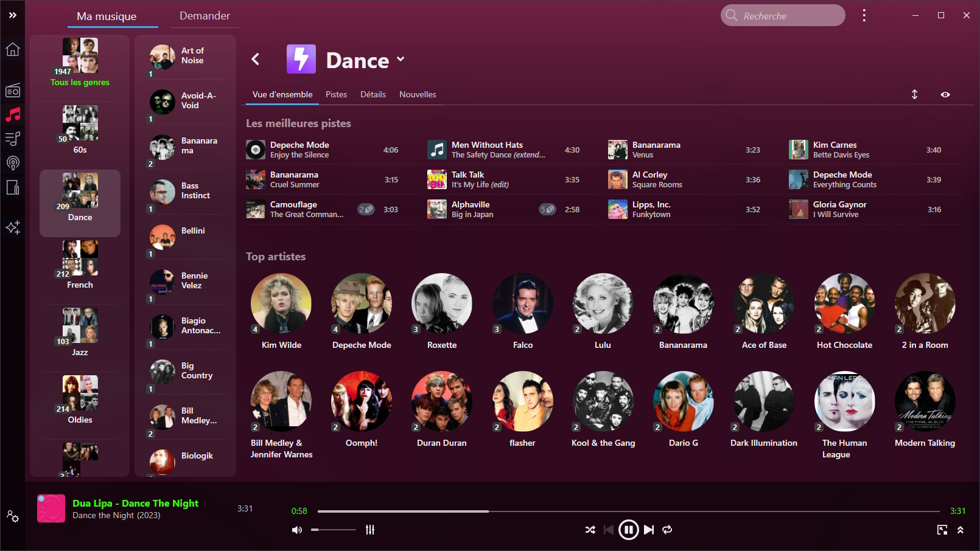Open the user settings icon bottom-left

click(x=13, y=516)
